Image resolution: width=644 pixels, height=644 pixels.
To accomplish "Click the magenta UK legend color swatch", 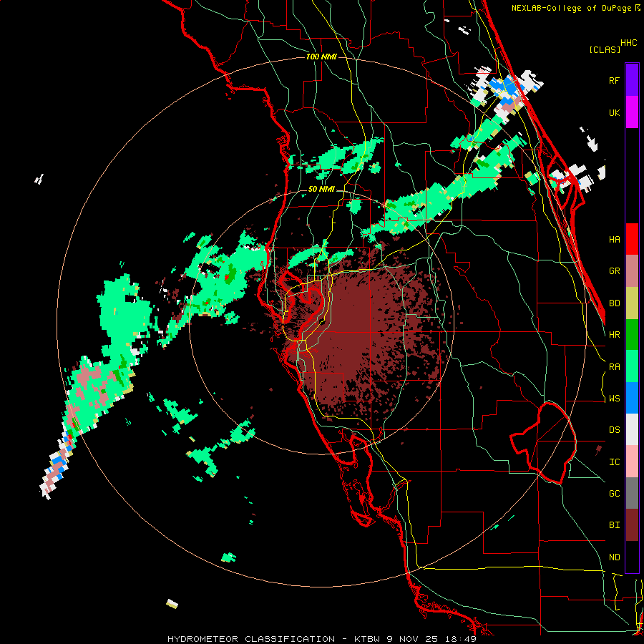I will (632, 112).
